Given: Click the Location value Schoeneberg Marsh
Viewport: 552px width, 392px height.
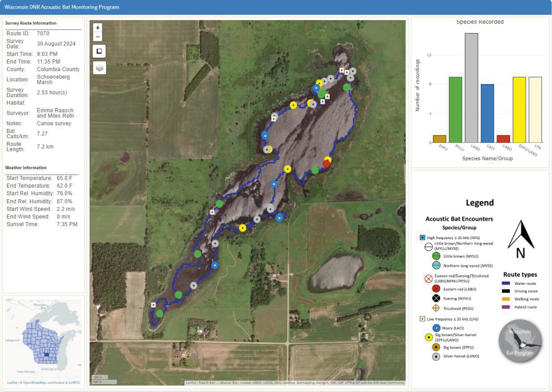Looking at the screenshot, I should pyautogui.click(x=53, y=79).
